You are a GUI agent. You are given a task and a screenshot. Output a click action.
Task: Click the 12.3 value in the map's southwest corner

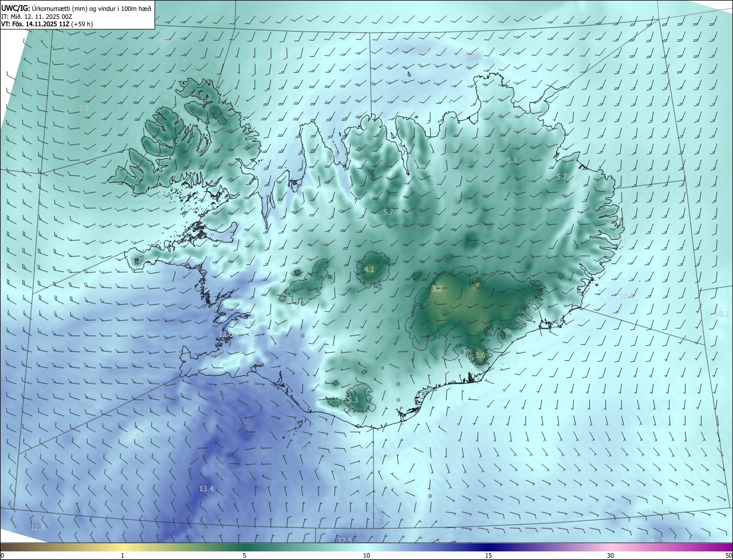click(x=37, y=527)
